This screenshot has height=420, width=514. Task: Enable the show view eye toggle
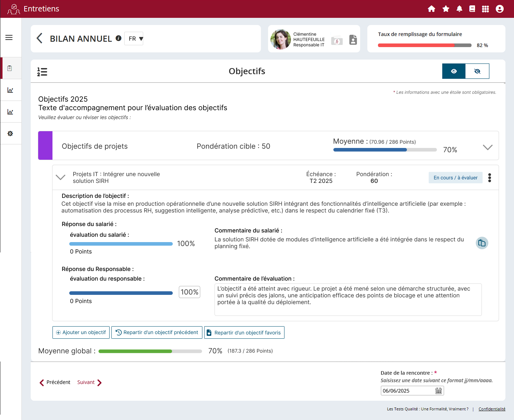tap(454, 71)
